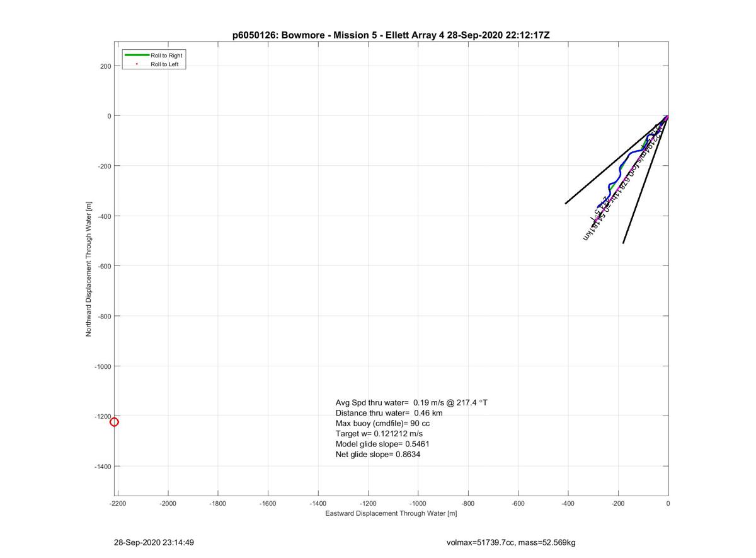Screen dimensions: 756x558
Task: Click the '-400' tick on the eastward axis
Action: point(568,504)
